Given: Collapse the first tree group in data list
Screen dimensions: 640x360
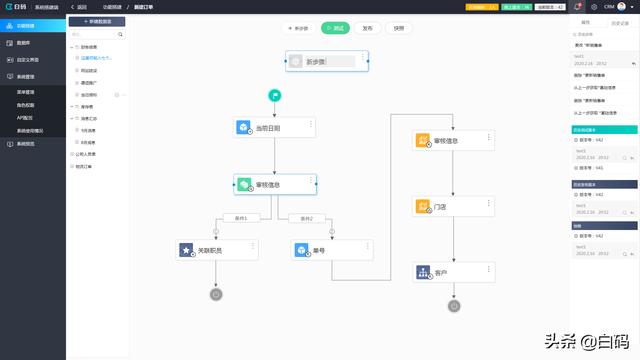Looking at the screenshot, I should [x=72, y=47].
